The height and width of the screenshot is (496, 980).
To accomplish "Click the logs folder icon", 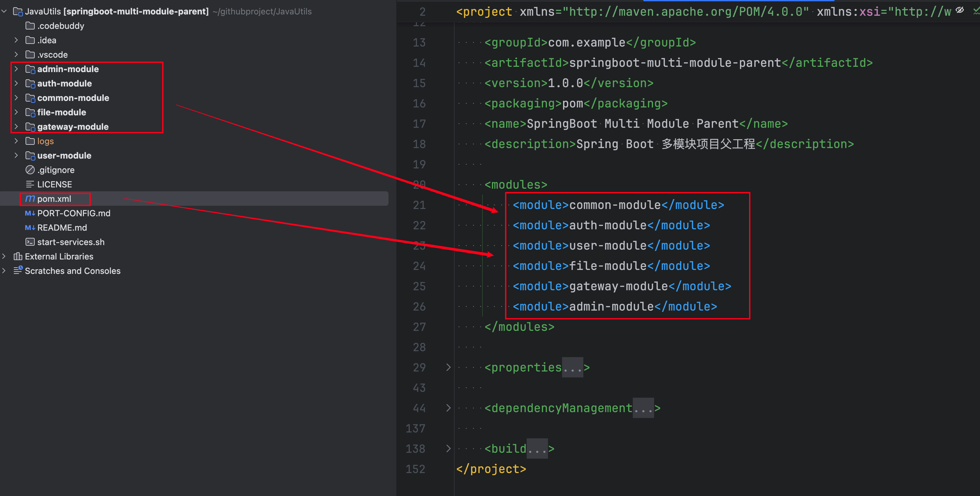I will coord(30,141).
